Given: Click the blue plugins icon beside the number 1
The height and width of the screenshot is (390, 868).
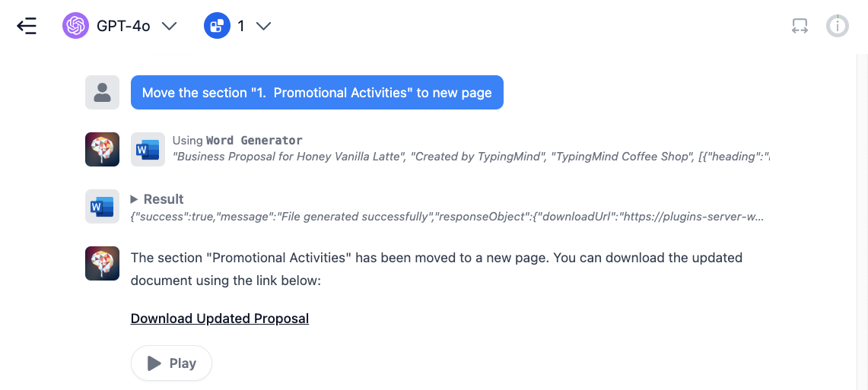Looking at the screenshot, I should (x=217, y=25).
